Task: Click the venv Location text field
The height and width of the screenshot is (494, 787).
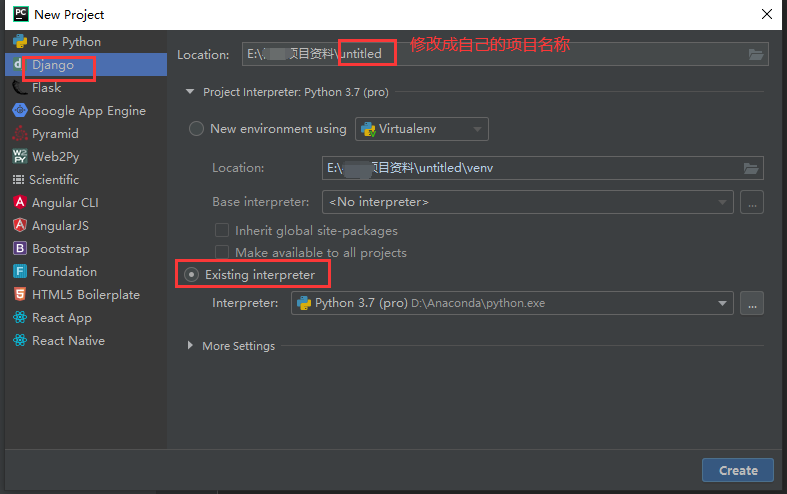Action: (x=543, y=168)
